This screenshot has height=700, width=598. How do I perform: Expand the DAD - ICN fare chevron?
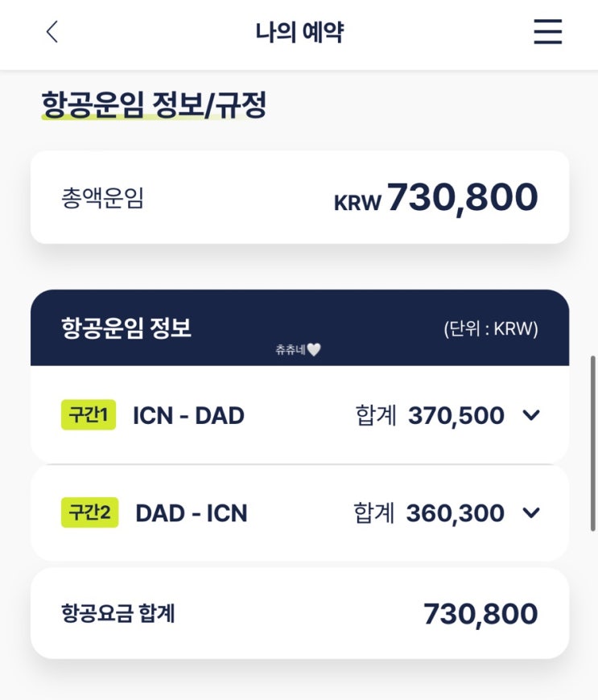point(530,513)
